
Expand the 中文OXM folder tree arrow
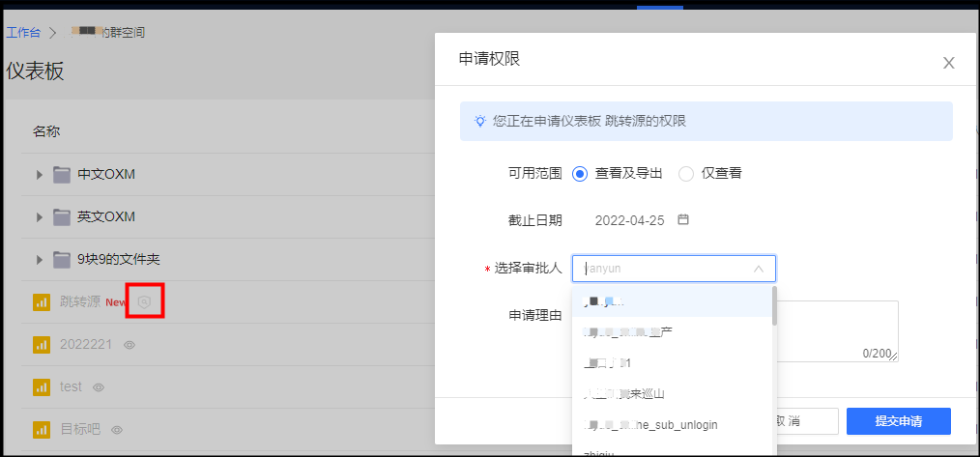40,175
